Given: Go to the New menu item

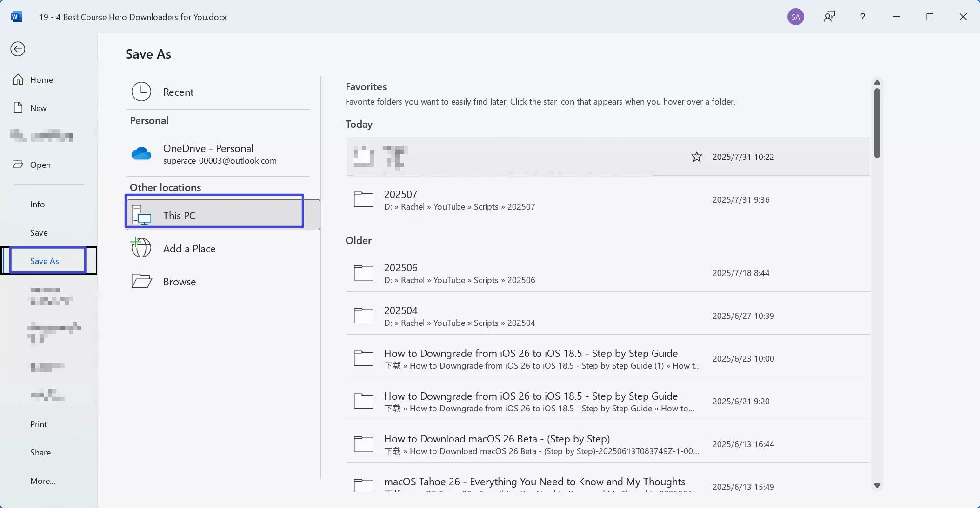Looking at the screenshot, I should pos(38,108).
